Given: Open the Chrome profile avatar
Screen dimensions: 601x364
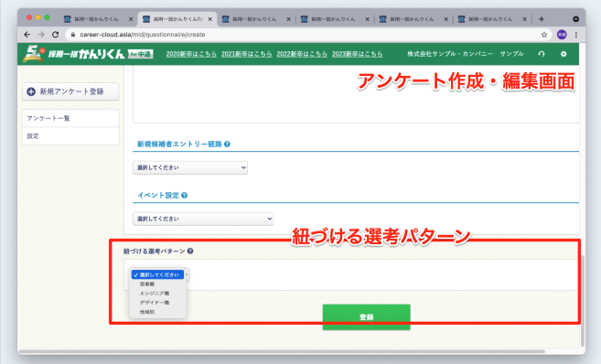Looking at the screenshot, I should (x=562, y=35).
